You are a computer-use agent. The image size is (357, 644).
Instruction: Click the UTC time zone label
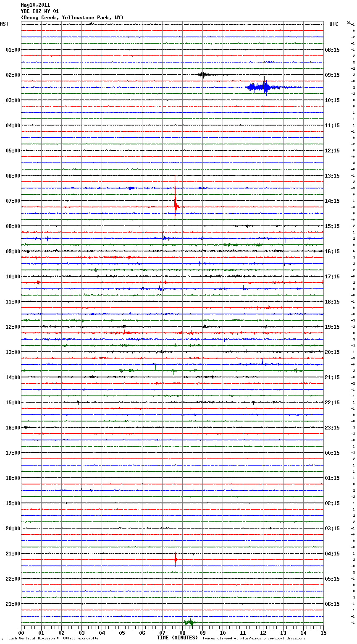click(334, 24)
